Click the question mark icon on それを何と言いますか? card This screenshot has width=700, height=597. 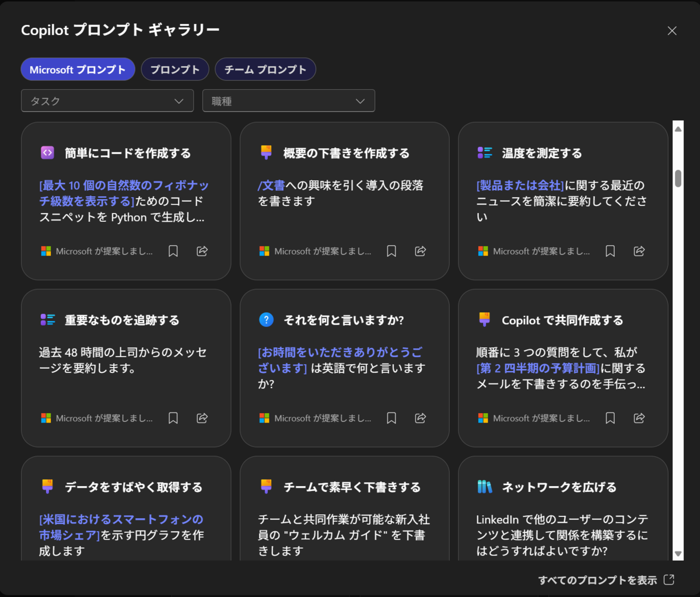pos(266,320)
